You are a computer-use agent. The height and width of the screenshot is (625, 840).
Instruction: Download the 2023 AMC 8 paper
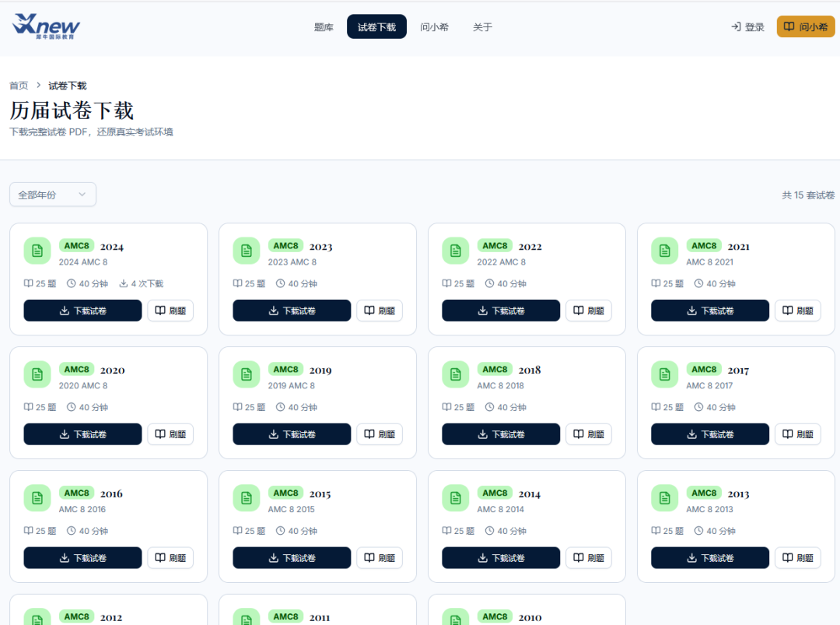click(x=292, y=311)
